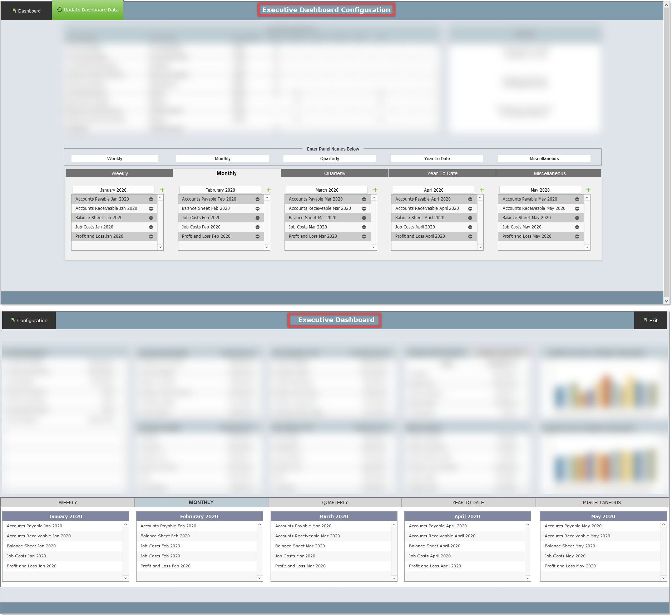This screenshot has height=616, width=672.
Task: Remove Accounts Receivable April 2020 with minus icon
Action: (470, 208)
